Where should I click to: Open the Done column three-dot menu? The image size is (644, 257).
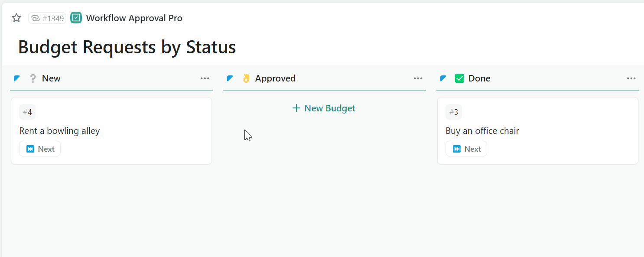[631, 78]
